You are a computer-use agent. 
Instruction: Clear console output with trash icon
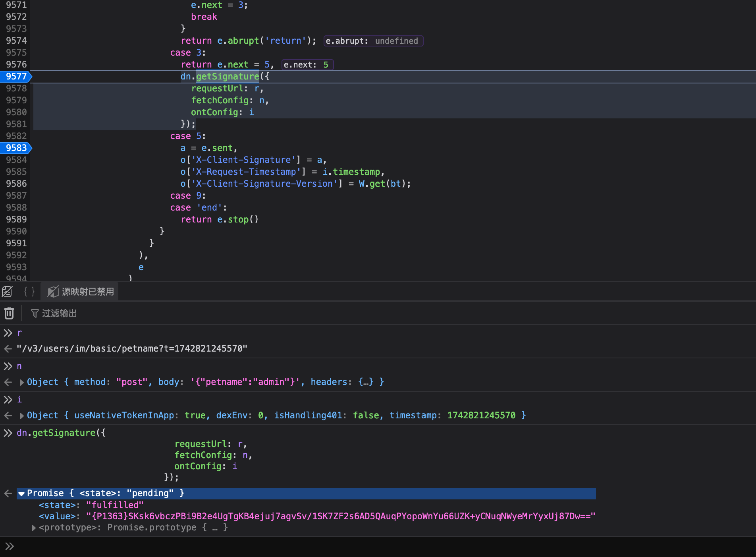9,313
